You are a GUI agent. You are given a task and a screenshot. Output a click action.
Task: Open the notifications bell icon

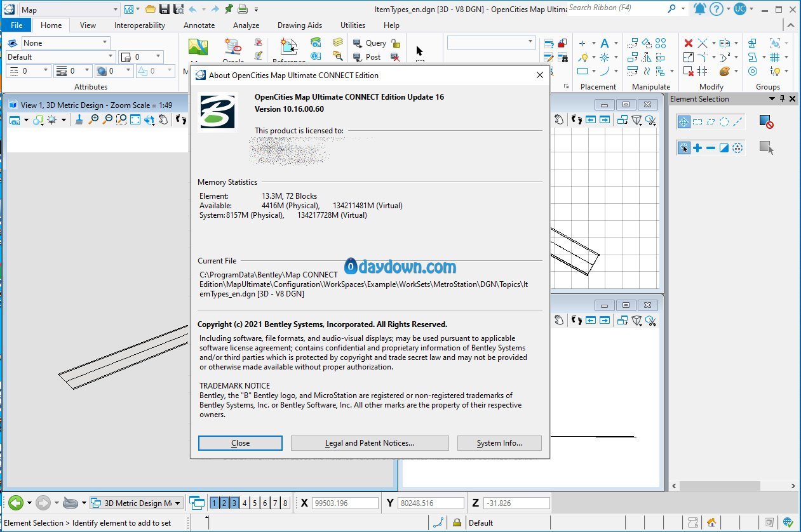click(699, 9)
